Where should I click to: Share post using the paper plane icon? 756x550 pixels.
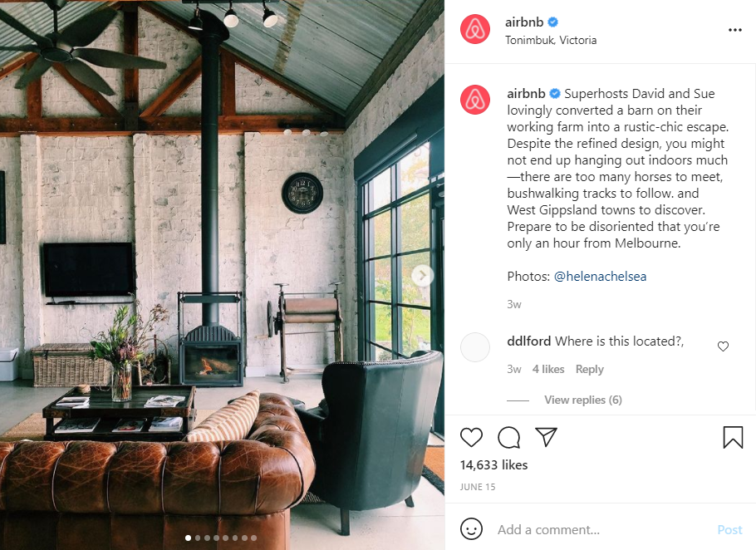pos(547,437)
